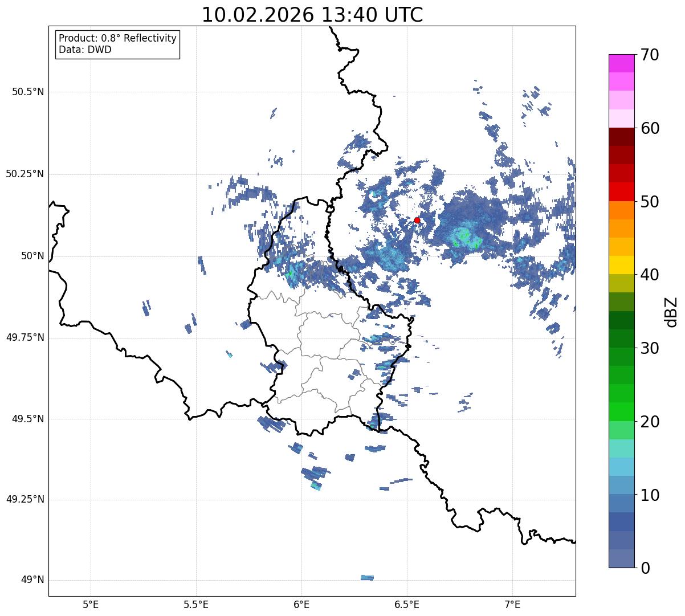This screenshot has width=685, height=616.
Task: Click the longitude label 7°E
Action: [512, 605]
